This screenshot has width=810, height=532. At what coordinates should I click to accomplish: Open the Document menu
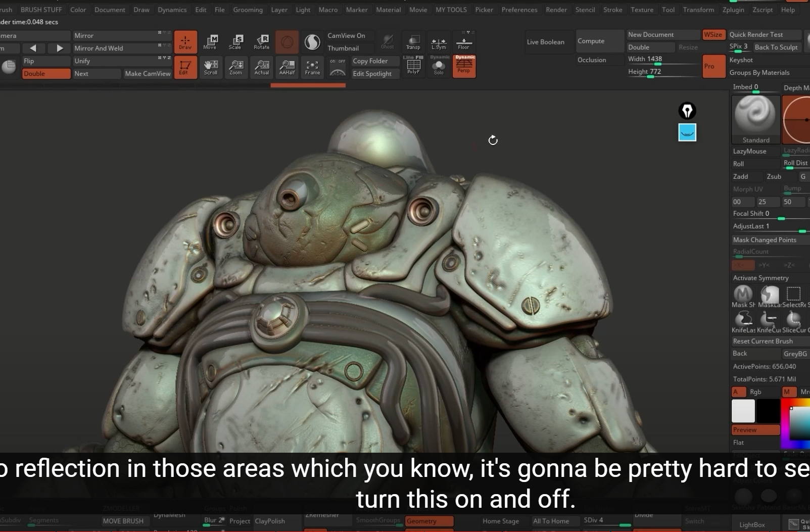click(110, 10)
